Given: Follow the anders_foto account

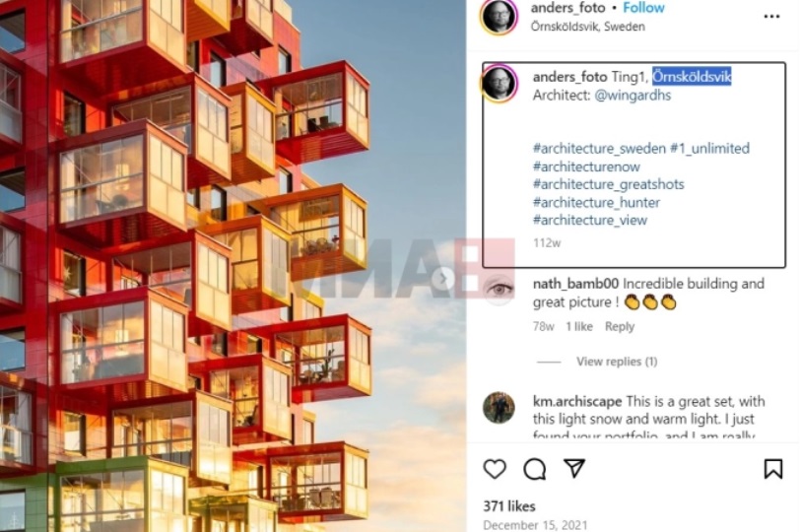Looking at the screenshot, I should [x=643, y=8].
